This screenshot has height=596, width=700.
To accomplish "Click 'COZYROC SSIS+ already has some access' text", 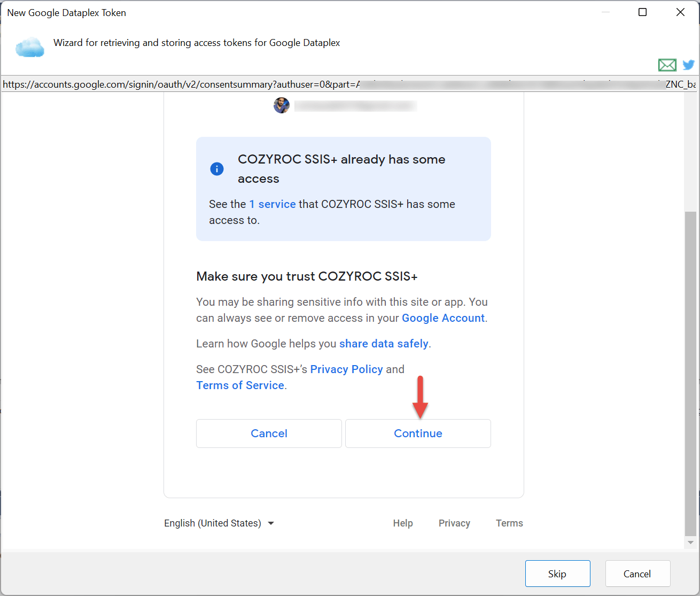I will click(x=341, y=169).
